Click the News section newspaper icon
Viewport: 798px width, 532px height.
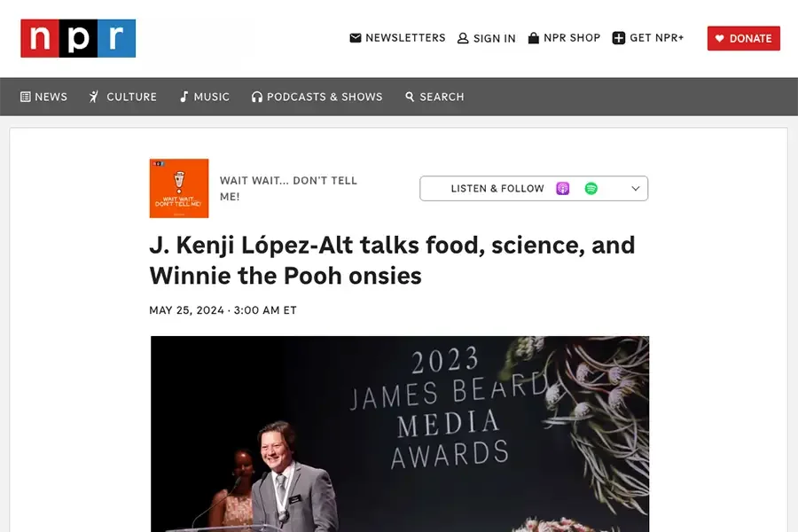(26, 97)
